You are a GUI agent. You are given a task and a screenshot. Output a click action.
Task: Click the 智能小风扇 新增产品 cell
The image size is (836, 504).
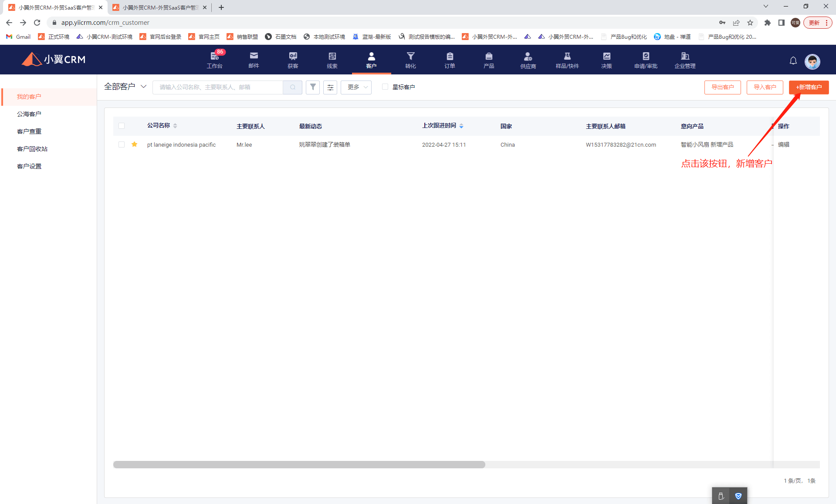707,144
